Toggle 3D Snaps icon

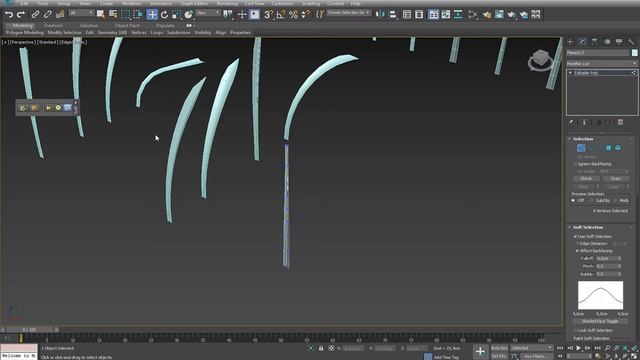pos(268,15)
